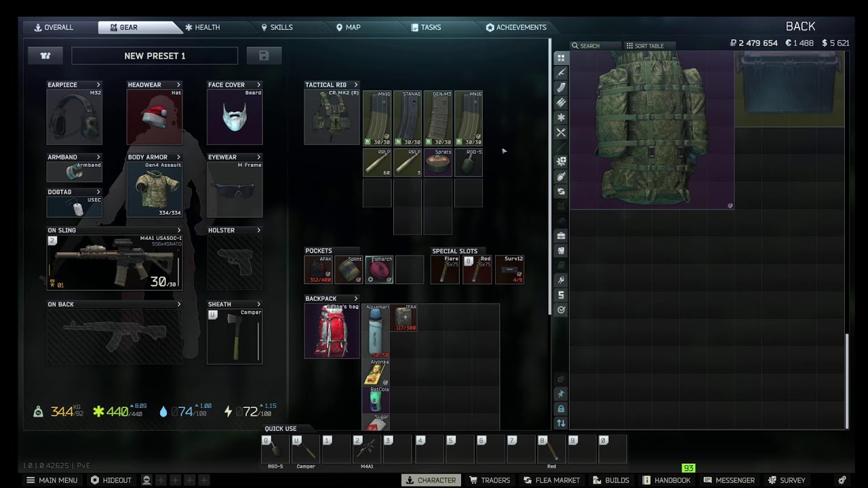
Task: Click settings gear icon in bottom bar
Action: [842, 480]
